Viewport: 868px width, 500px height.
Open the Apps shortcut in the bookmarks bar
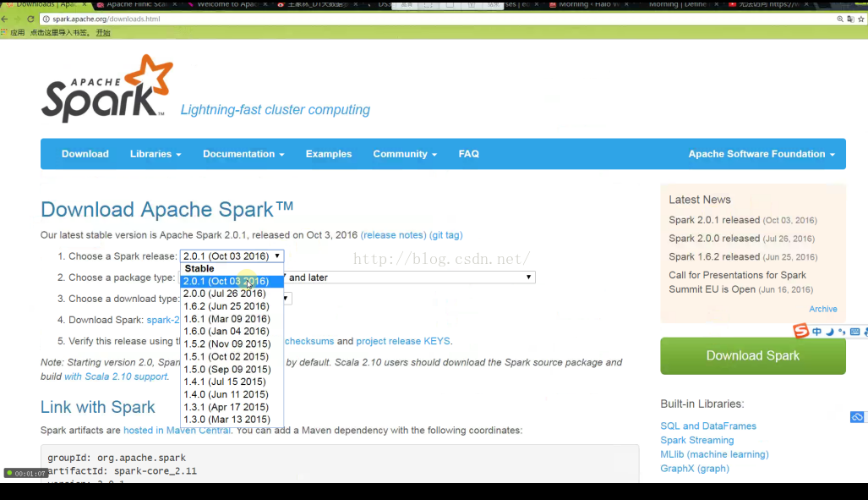(13, 33)
